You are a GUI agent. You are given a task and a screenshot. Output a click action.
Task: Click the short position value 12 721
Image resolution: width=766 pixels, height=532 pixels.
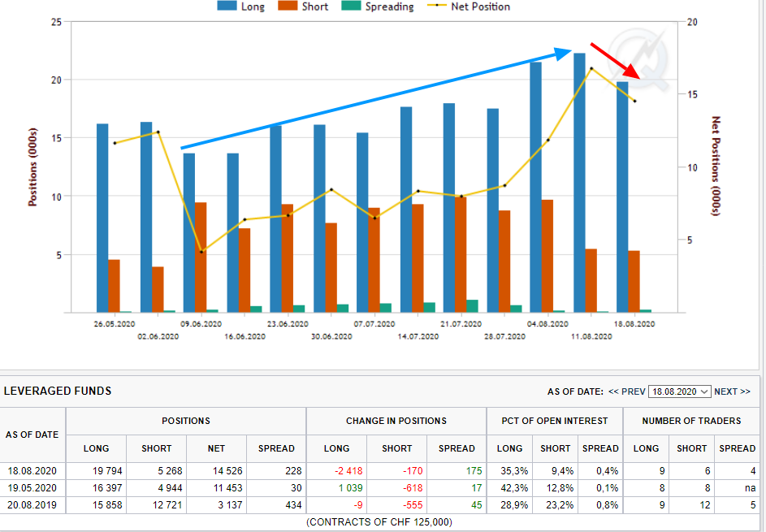[167, 505]
